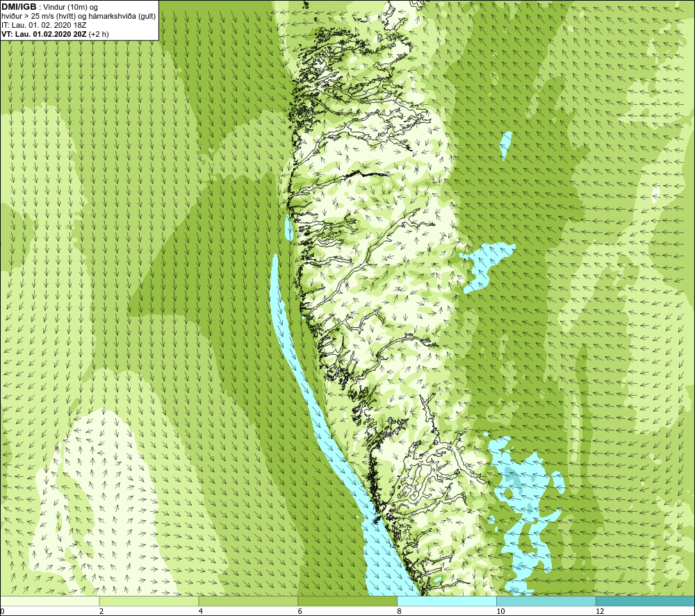The width and height of the screenshot is (695, 616).
Task: Click the DMI/IGB title text
Action: coord(19,7)
